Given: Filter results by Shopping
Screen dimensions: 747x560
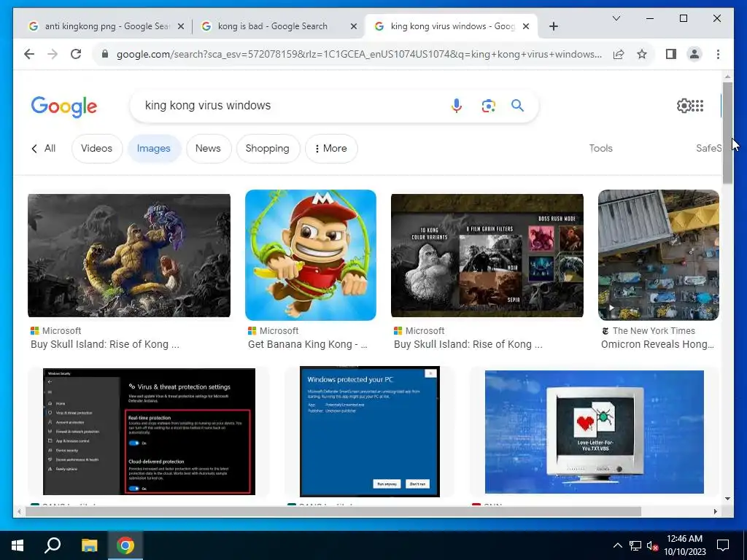Looking at the screenshot, I should [x=267, y=149].
